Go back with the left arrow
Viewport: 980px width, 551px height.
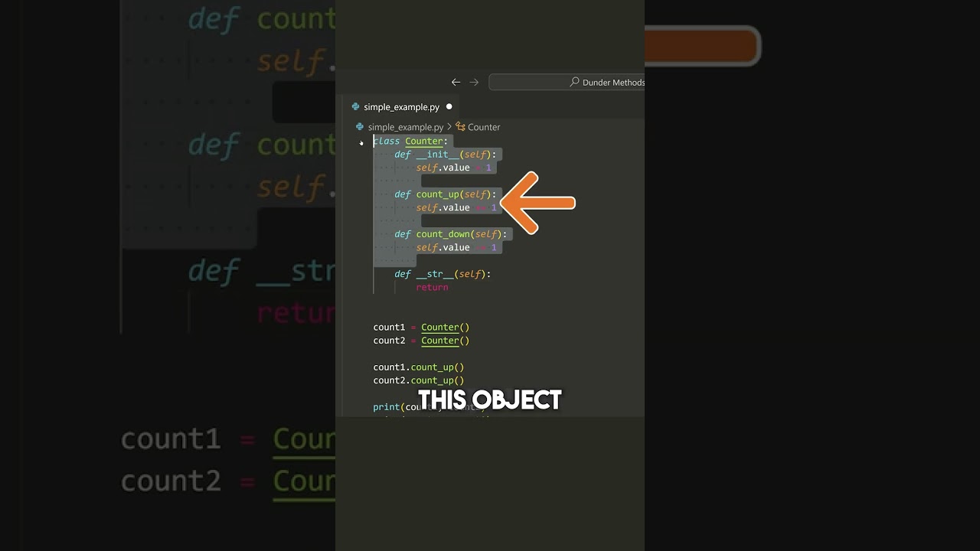pos(456,82)
